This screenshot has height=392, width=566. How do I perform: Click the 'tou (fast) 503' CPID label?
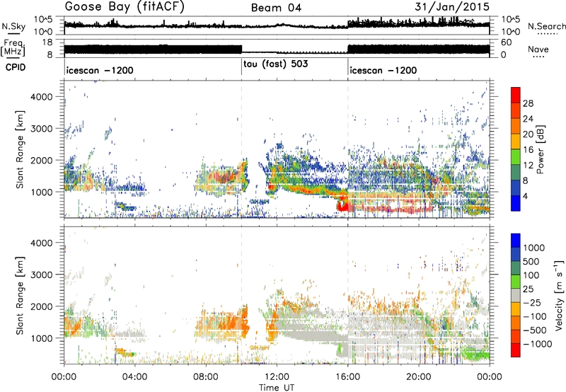[275, 64]
